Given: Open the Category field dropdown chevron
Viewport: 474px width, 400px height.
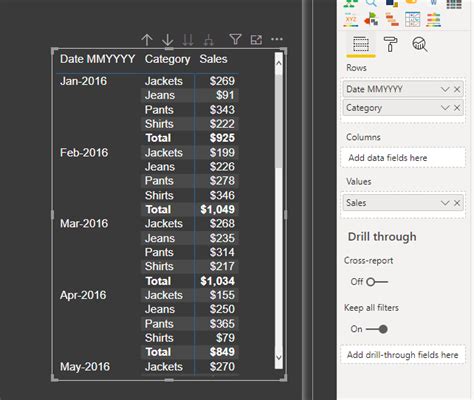Looking at the screenshot, I should [x=445, y=108].
